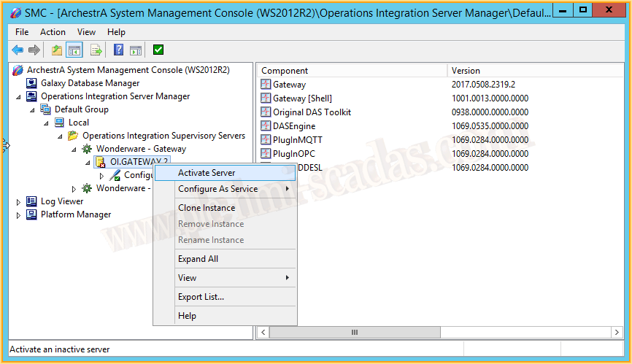632x364 pixels.
Task: Select the Galaxy Database Manager node
Action: pyautogui.click(x=90, y=83)
